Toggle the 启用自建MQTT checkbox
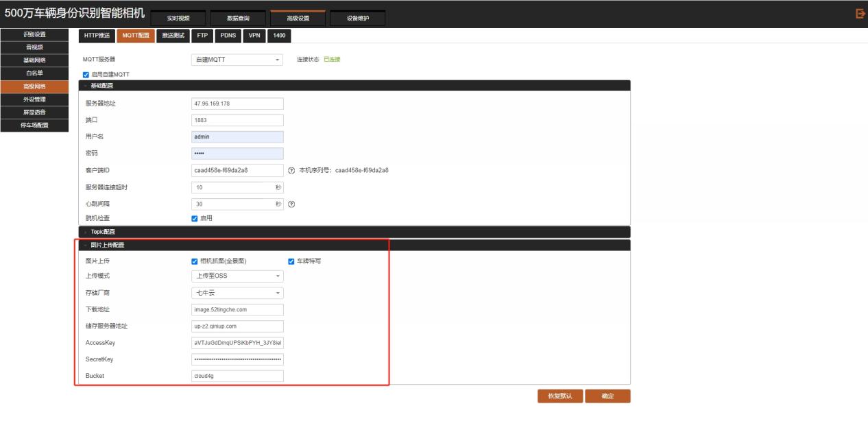The image size is (868, 430). click(x=86, y=74)
